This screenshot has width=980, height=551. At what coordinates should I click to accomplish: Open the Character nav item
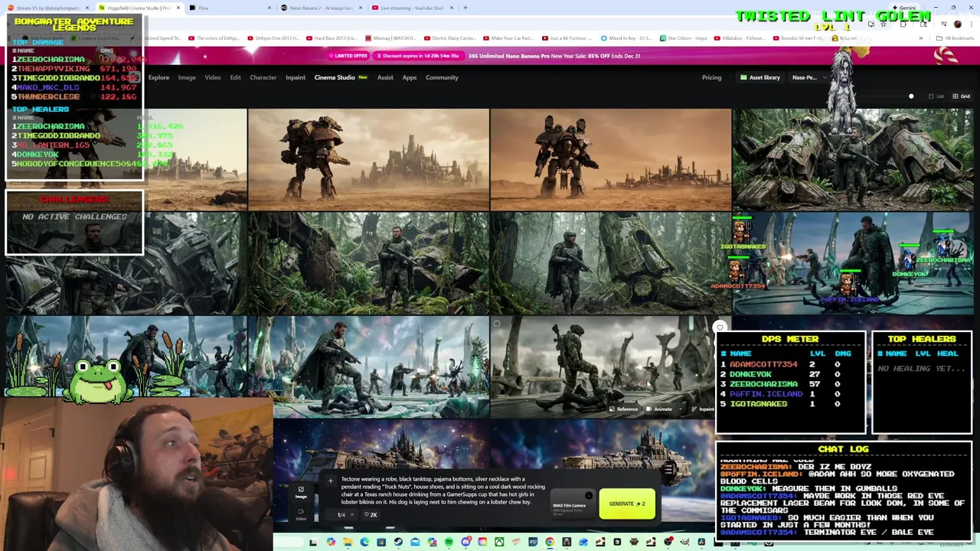point(263,77)
